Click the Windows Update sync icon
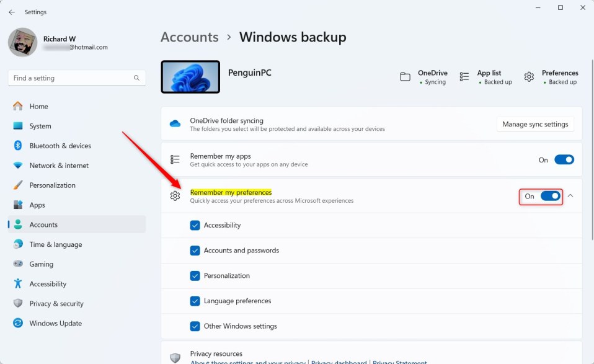The height and width of the screenshot is (364, 594). 18,322
